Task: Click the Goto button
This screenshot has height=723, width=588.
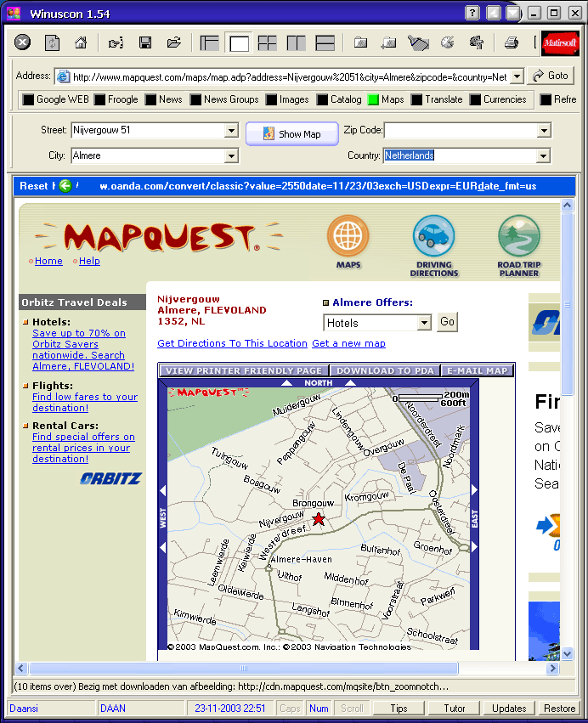Action: [x=551, y=76]
